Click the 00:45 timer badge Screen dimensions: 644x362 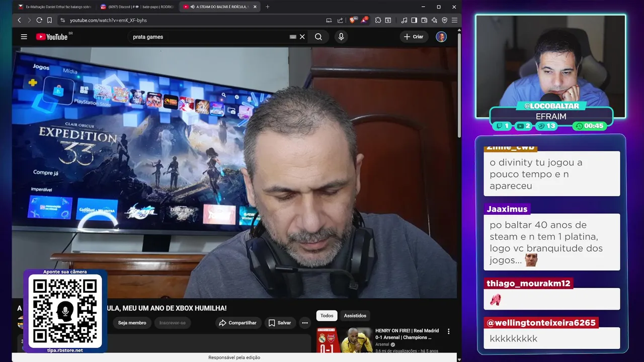coord(590,126)
